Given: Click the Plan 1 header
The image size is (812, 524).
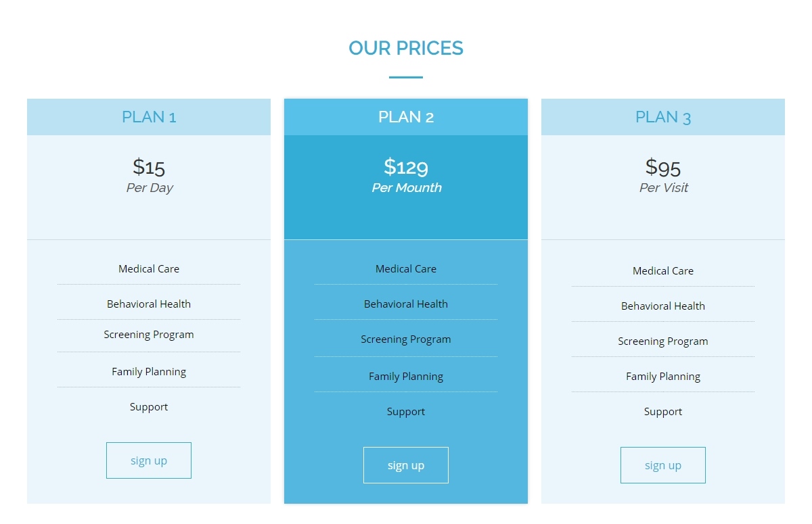Looking at the screenshot, I should (x=149, y=117).
